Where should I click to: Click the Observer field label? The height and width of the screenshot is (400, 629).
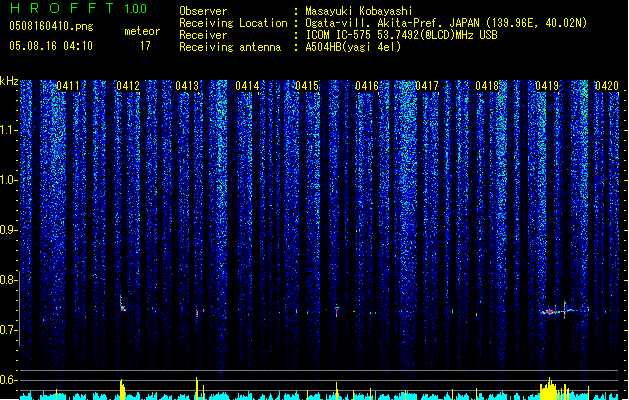click(x=203, y=11)
